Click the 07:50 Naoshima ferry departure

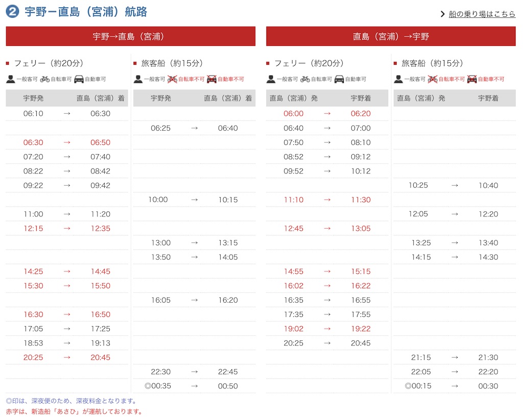coord(294,143)
